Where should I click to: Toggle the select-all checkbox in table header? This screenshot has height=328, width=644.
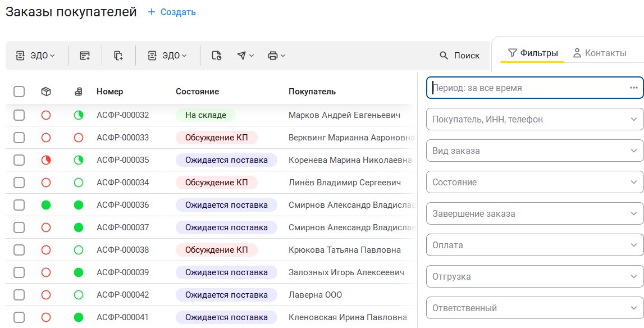click(19, 91)
